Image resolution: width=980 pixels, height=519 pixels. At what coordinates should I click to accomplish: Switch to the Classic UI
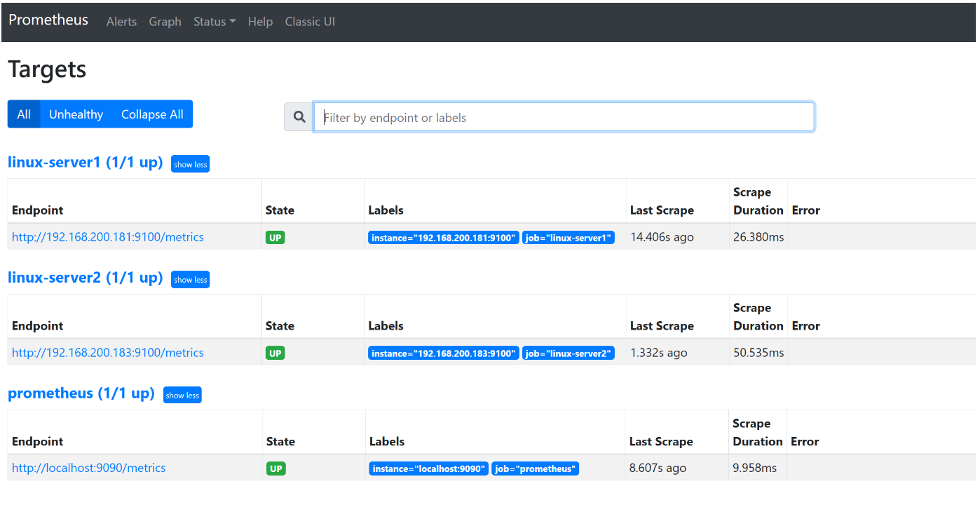310,22
